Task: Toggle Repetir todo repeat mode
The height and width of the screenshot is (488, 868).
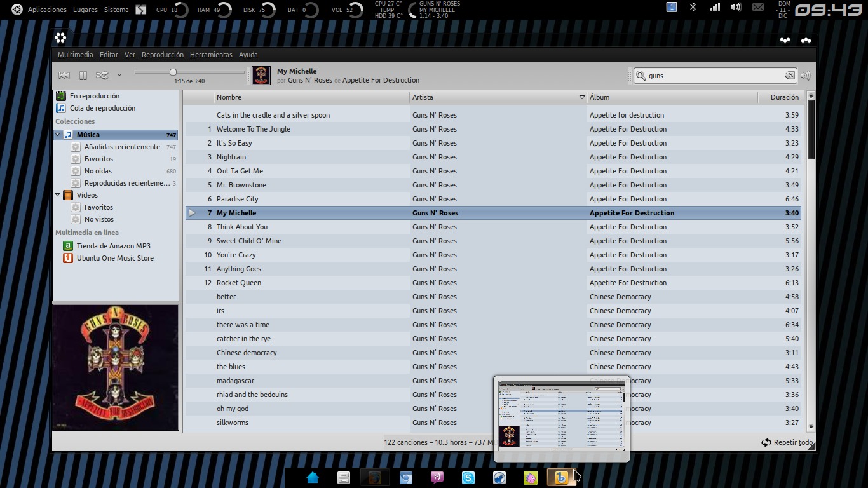Action: [x=787, y=442]
